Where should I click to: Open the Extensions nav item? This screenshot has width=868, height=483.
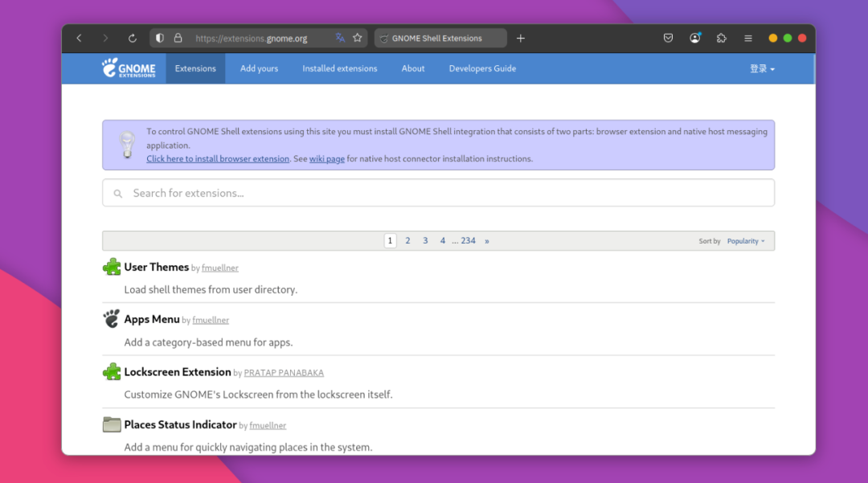195,68
